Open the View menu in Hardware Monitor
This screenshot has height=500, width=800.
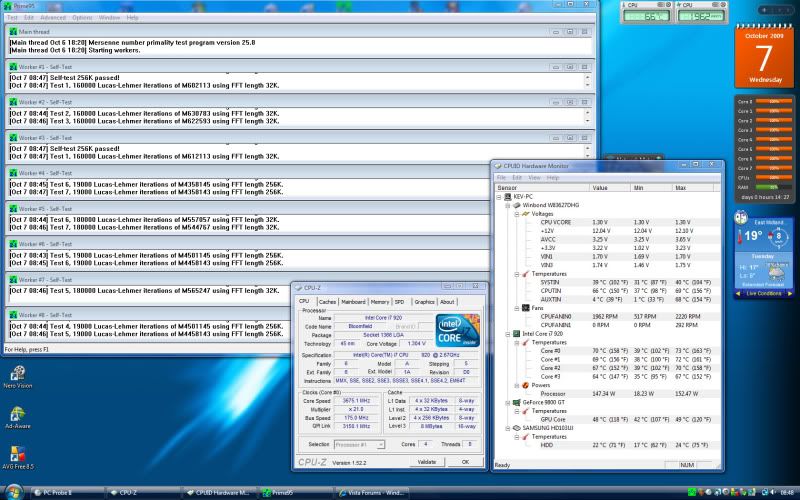click(x=534, y=178)
